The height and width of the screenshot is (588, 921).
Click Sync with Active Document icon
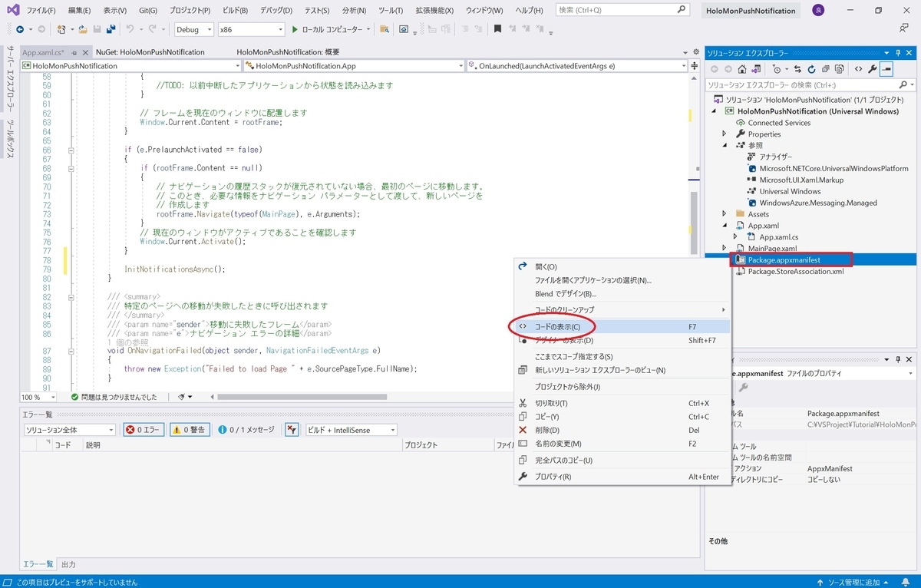coord(797,69)
